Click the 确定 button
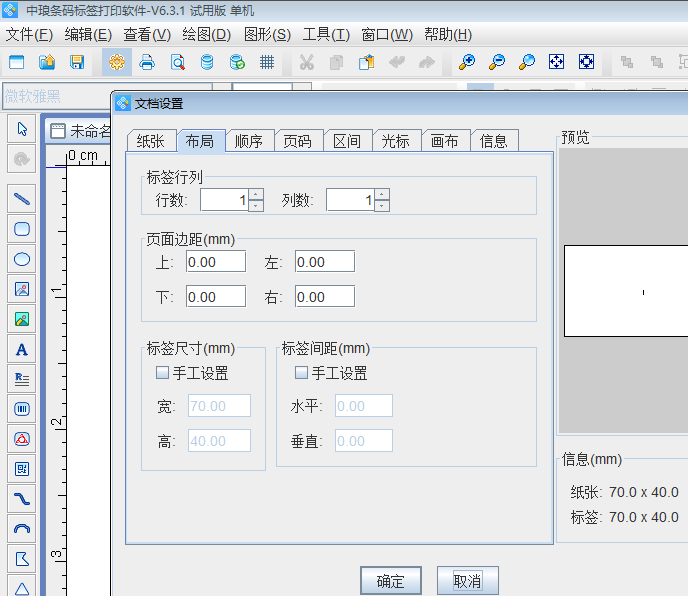Viewport: 688px width, 596px height. pyautogui.click(x=391, y=581)
